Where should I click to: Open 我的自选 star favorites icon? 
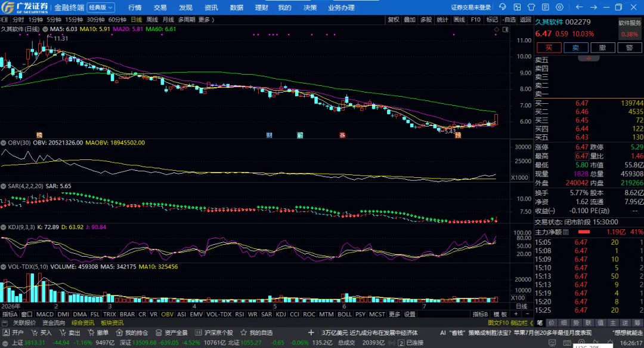pos(243,332)
